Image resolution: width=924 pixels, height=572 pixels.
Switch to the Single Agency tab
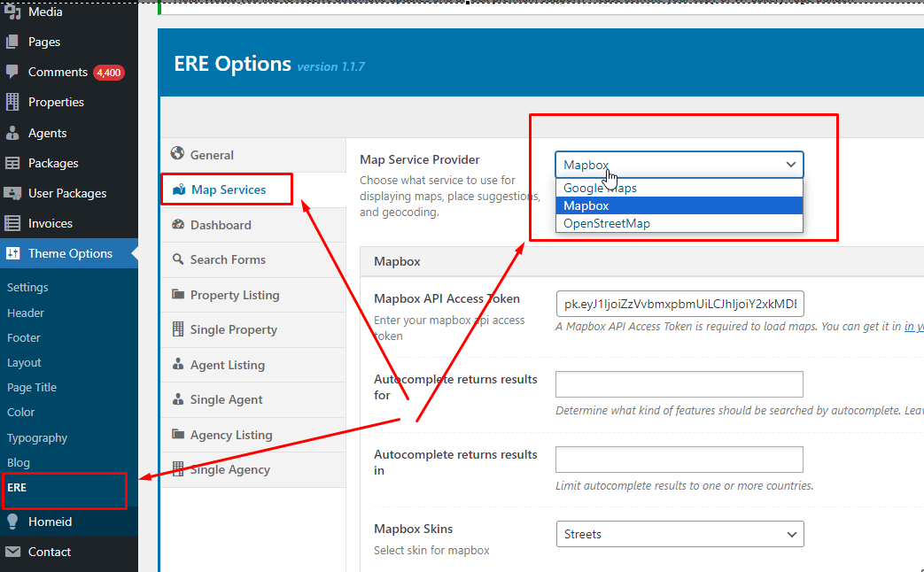click(253, 469)
